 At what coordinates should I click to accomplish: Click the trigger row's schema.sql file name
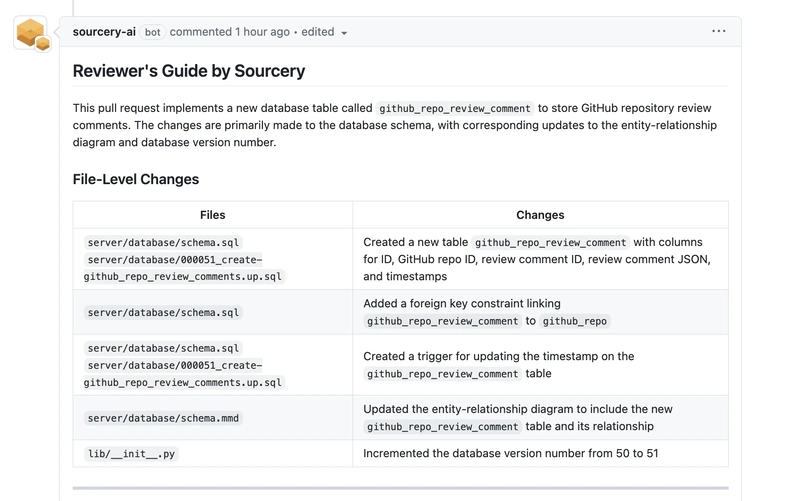click(163, 348)
